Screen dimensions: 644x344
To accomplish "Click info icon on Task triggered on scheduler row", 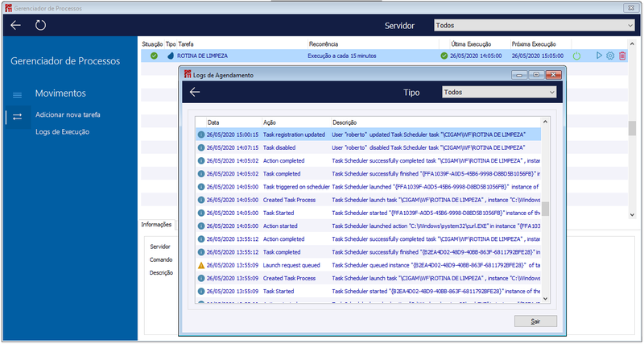I will click(x=201, y=187).
